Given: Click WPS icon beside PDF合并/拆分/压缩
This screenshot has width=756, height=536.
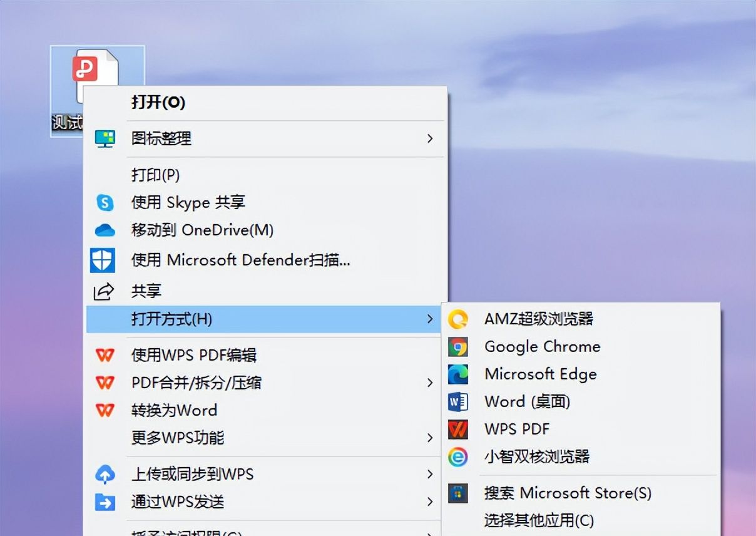Looking at the screenshot, I should click(x=105, y=383).
